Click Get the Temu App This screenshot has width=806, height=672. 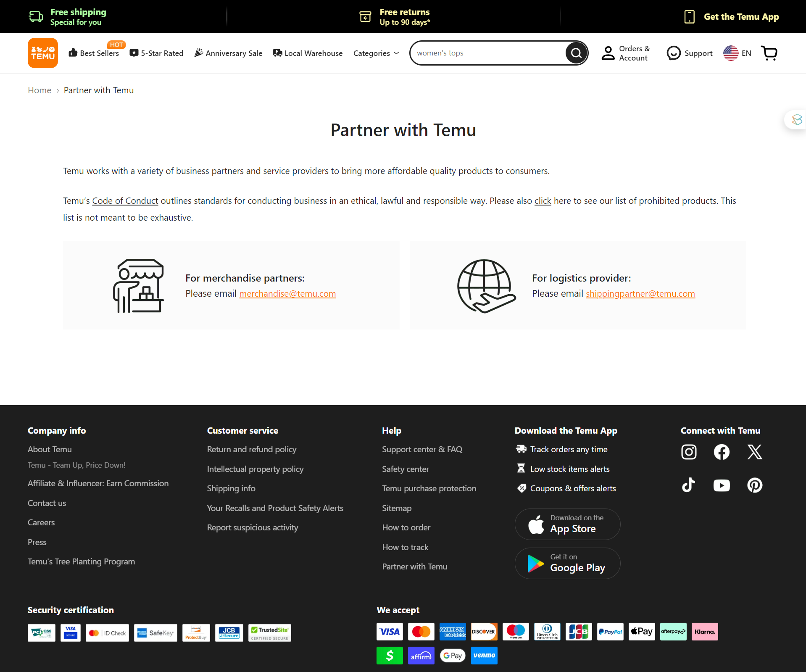point(731,17)
